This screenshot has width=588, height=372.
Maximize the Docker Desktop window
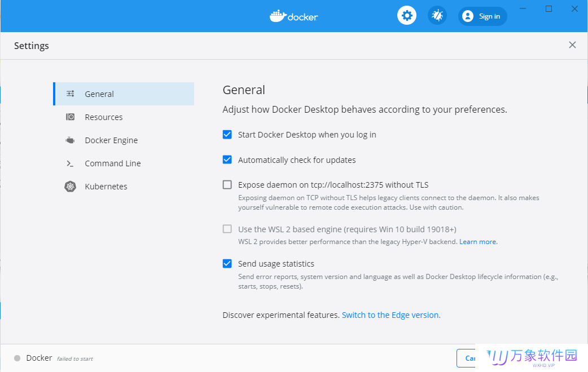coord(548,8)
